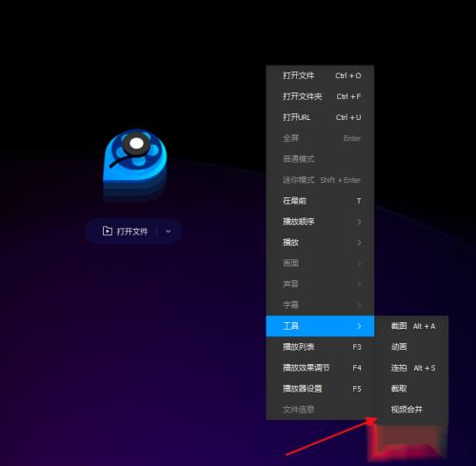Select 打开文件 Ctrl+O in the context menu

320,75
